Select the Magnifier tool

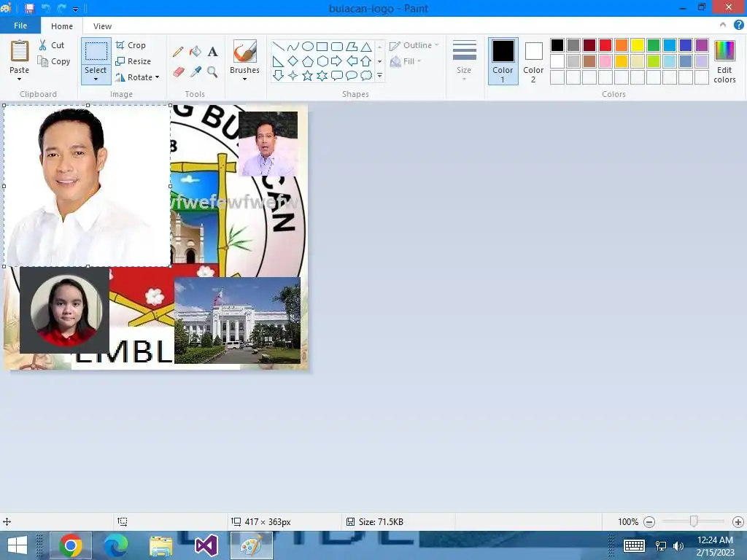212,72
